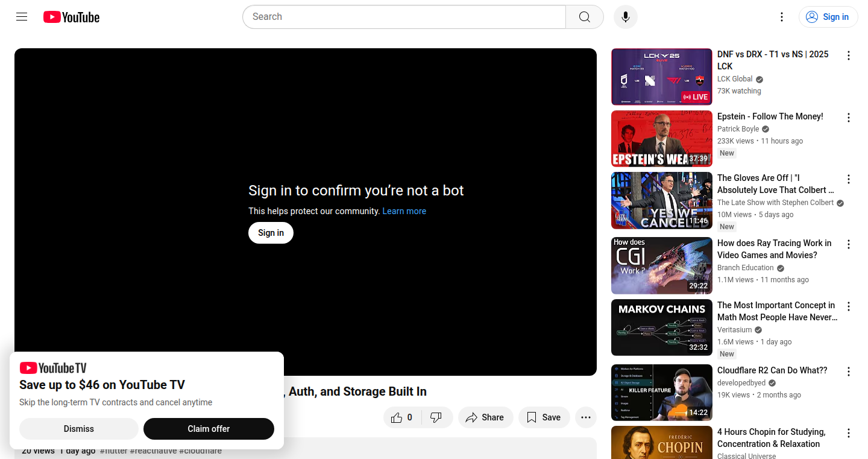The width and height of the screenshot is (868, 459).
Task: Open the Chopin for Studying thumbnail
Action: (x=662, y=442)
